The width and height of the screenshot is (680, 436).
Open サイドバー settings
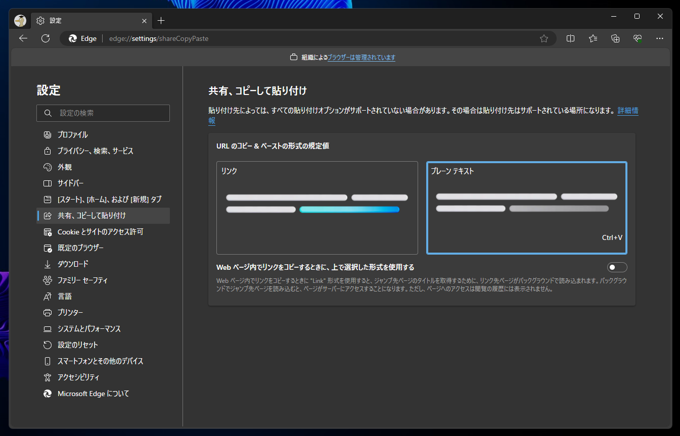(x=103, y=184)
